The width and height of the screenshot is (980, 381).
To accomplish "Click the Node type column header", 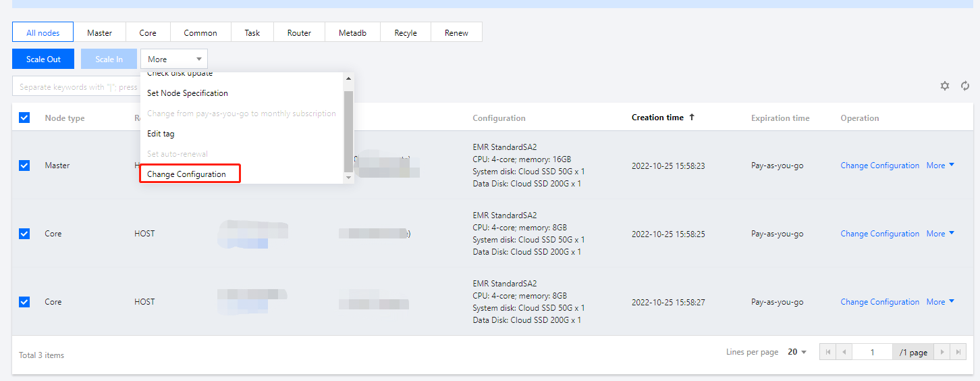I will pyautogui.click(x=65, y=118).
